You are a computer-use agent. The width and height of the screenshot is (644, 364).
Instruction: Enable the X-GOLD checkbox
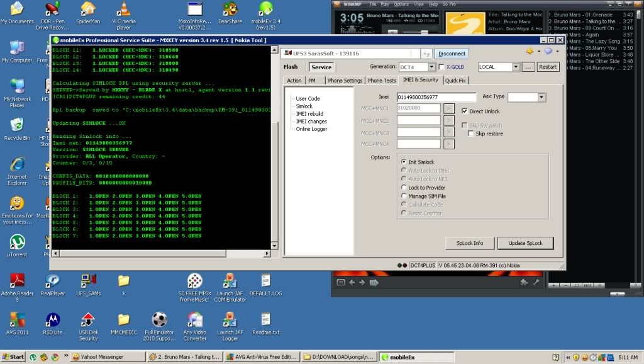point(441,67)
